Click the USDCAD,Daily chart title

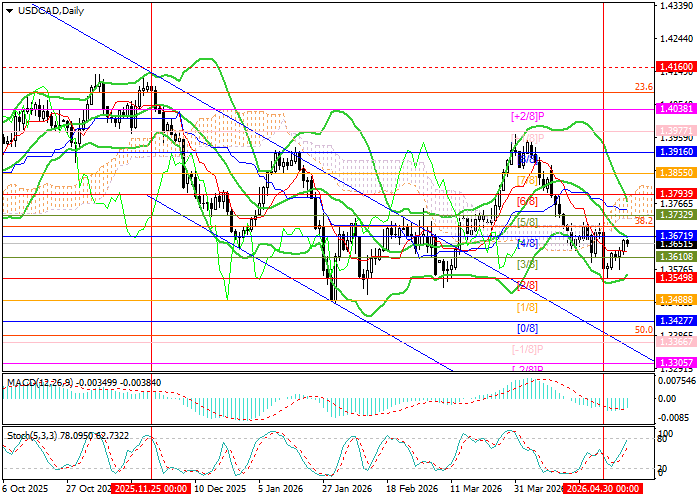click(x=51, y=11)
